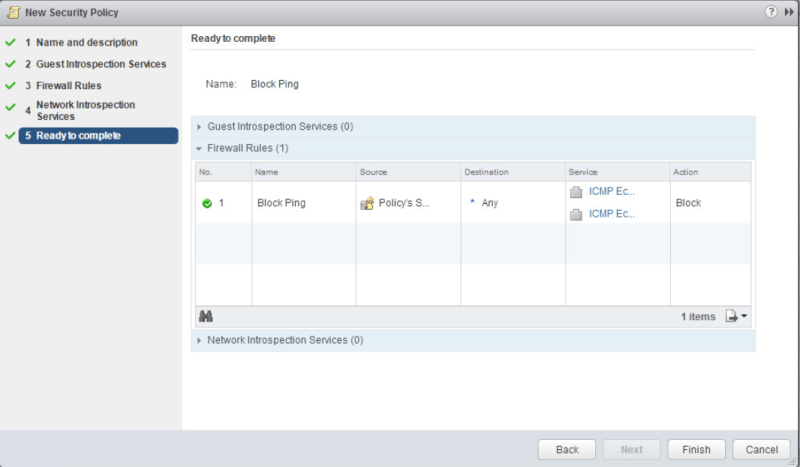Click the first ICMP Echo service icon
Screen dimensions: 800x467
(x=576, y=192)
